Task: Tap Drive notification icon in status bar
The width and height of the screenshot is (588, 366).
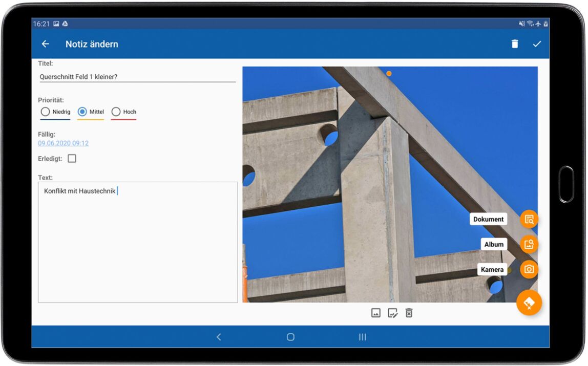Action: point(65,24)
